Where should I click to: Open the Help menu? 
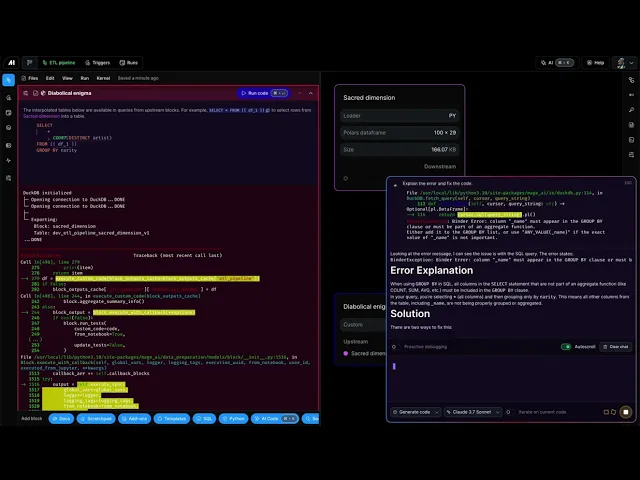pyautogui.click(x=595, y=62)
